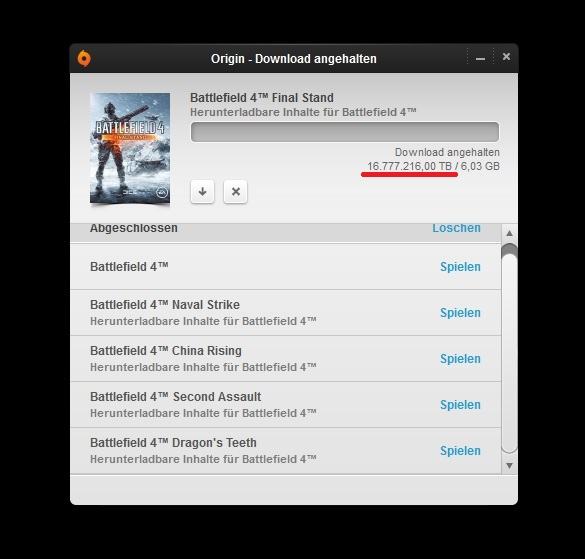
Task: Click the scrollbar up arrow
Action: pos(509,233)
